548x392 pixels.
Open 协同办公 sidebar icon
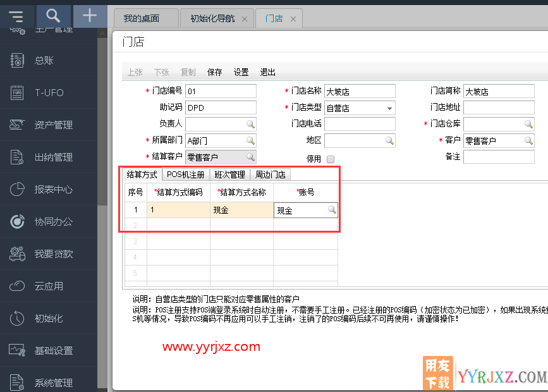(17, 221)
